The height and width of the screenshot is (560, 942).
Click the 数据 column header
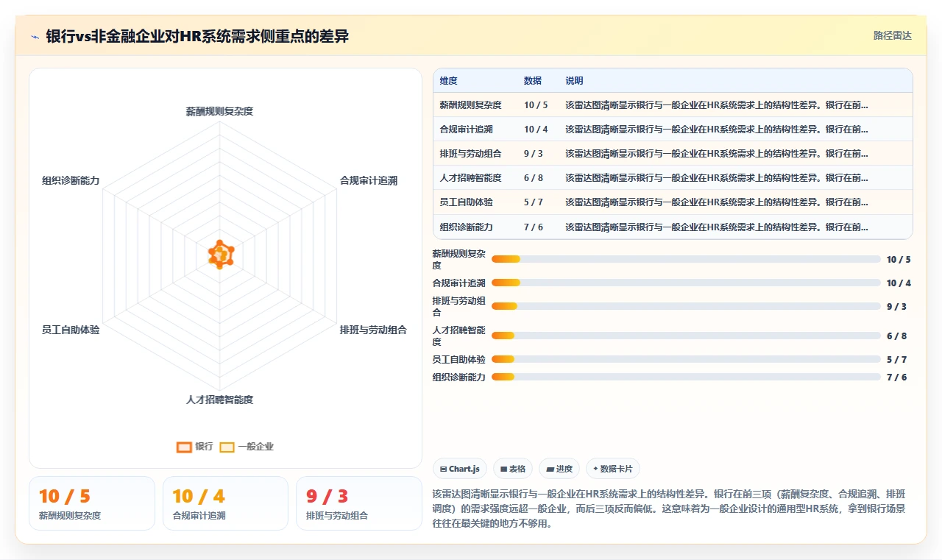[x=532, y=81]
